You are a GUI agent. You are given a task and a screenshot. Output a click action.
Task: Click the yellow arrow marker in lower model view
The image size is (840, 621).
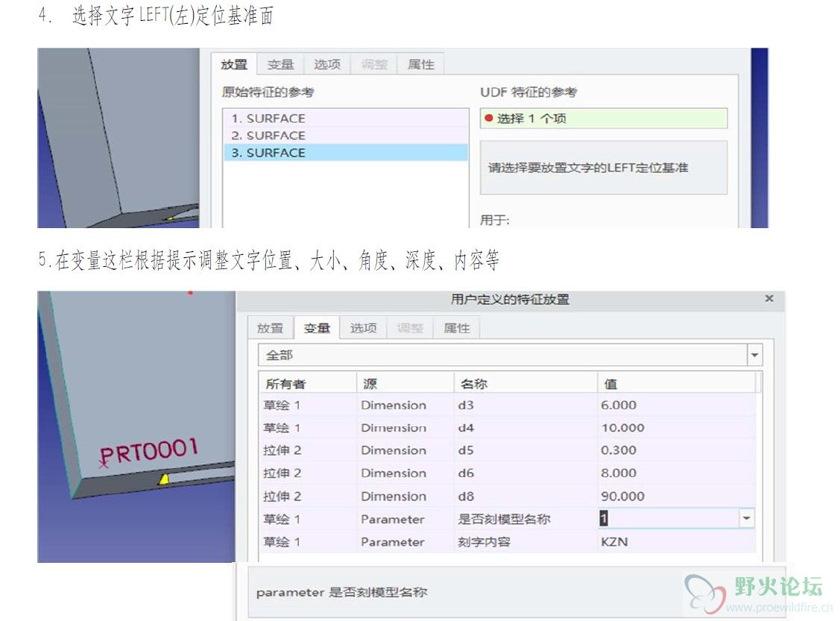[x=165, y=479]
